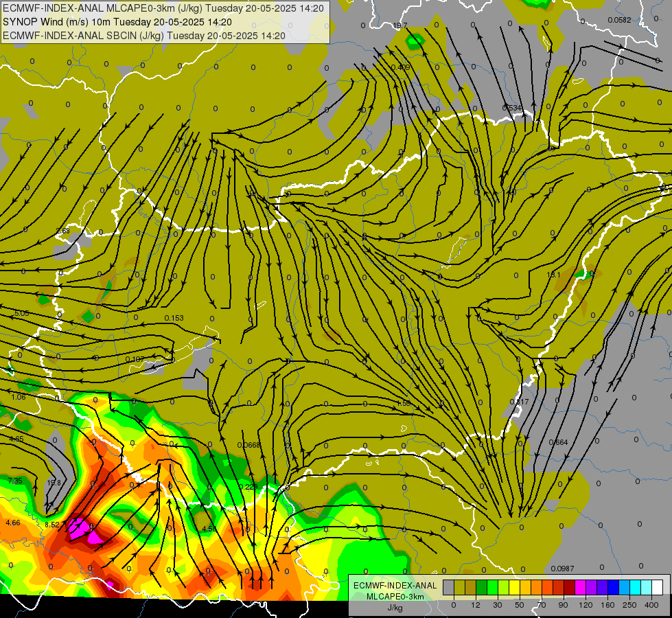The image size is (672, 618).
Task: Click the MLCAPE0-3km title line at top
Action: pos(163,8)
